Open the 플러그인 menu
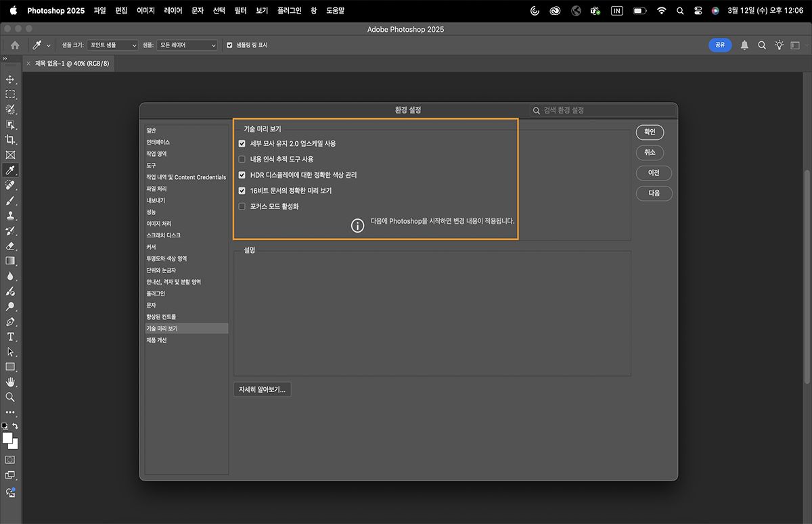Viewport: 812px width, 524px height. click(x=290, y=11)
